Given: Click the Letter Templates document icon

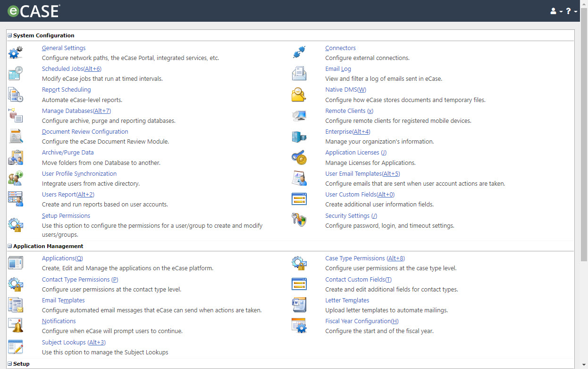Looking at the screenshot, I should tap(299, 305).
